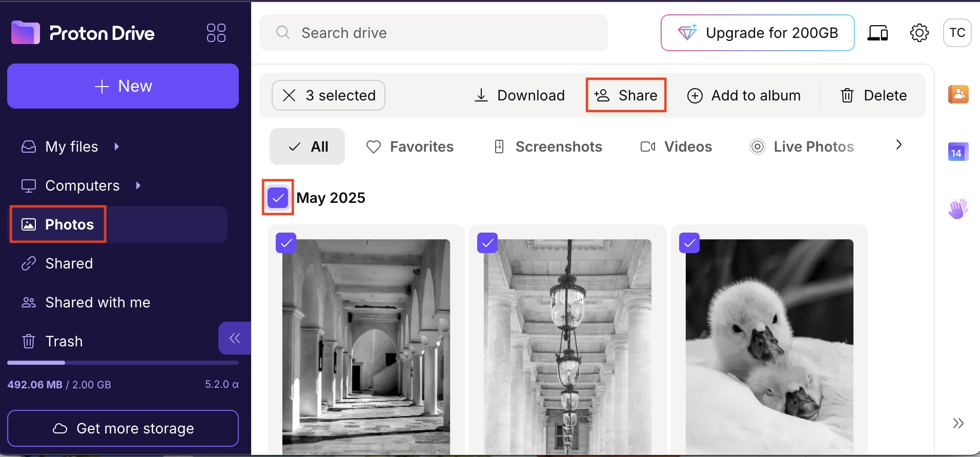Go to Photos section

tap(118, 224)
